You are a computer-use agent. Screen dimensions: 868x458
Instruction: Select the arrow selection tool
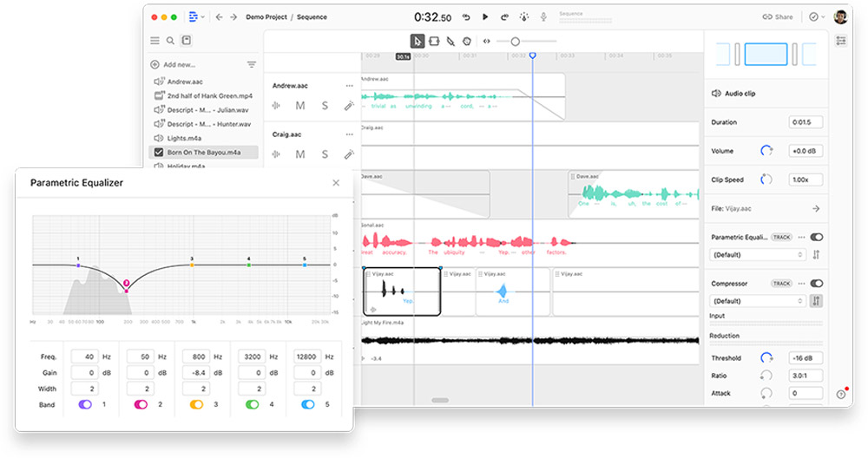[x=418, y=41]
